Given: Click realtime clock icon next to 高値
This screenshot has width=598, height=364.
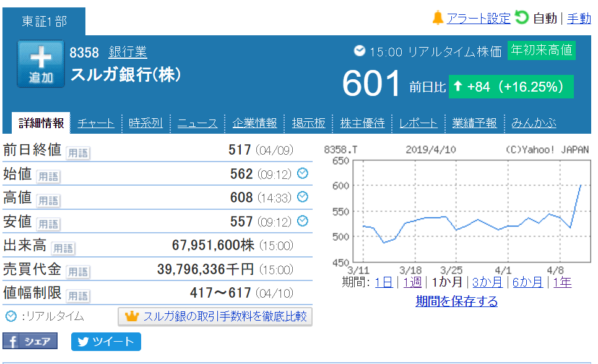Looking at the screenshot, I should [x=303, y=197].
